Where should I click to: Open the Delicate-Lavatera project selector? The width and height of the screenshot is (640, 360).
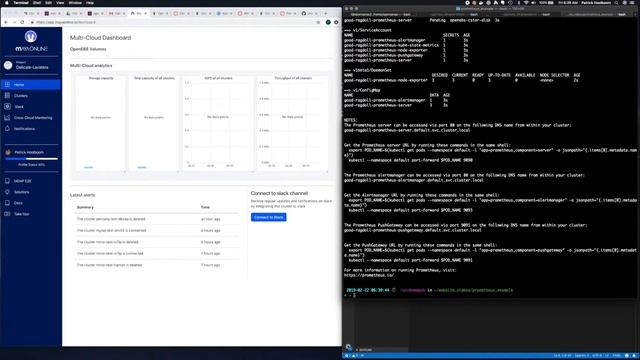[x=27, y=65]
